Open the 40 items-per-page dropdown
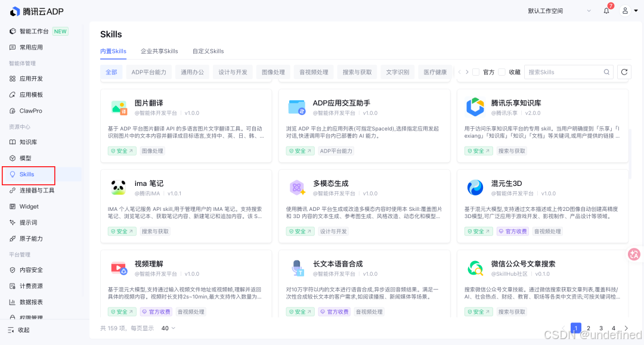 [x=168, y=328]
